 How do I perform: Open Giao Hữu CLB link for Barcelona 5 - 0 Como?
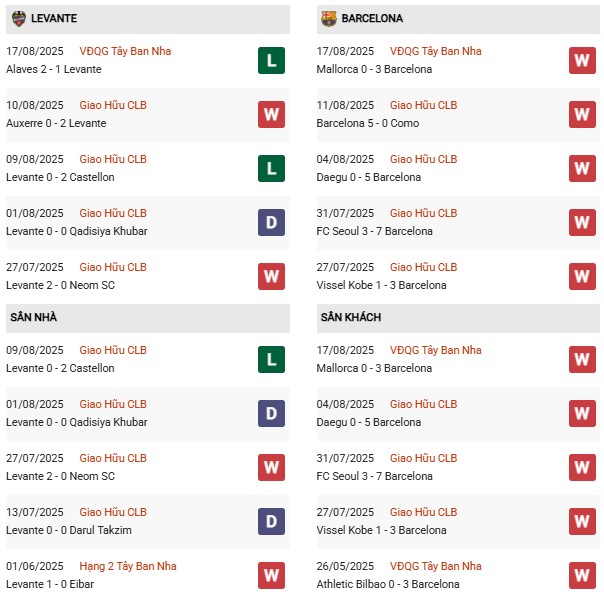423,105
